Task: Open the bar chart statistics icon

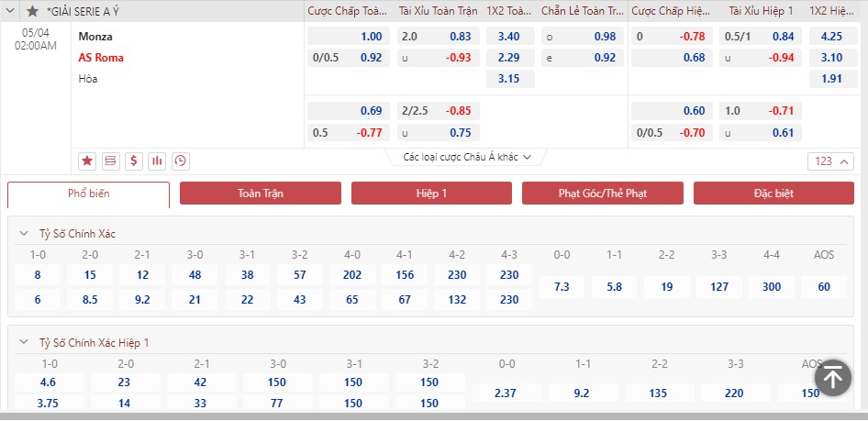Action: [x=157, y=161]
